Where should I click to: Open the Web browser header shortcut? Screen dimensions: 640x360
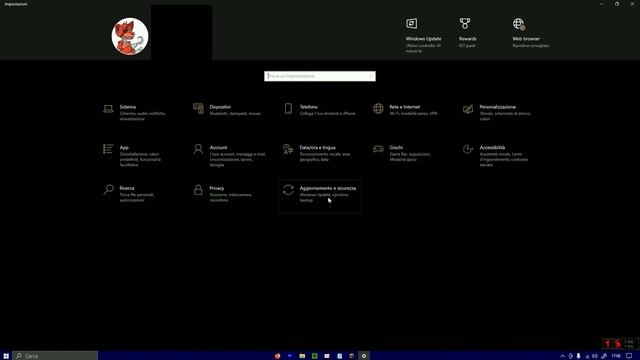[x=530, y=33]
